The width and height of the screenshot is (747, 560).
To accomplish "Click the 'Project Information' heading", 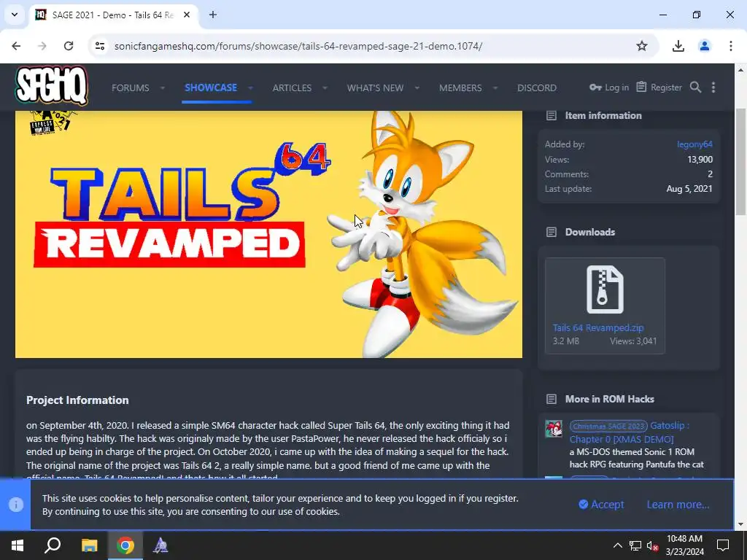I will click(x=77, y=400).
